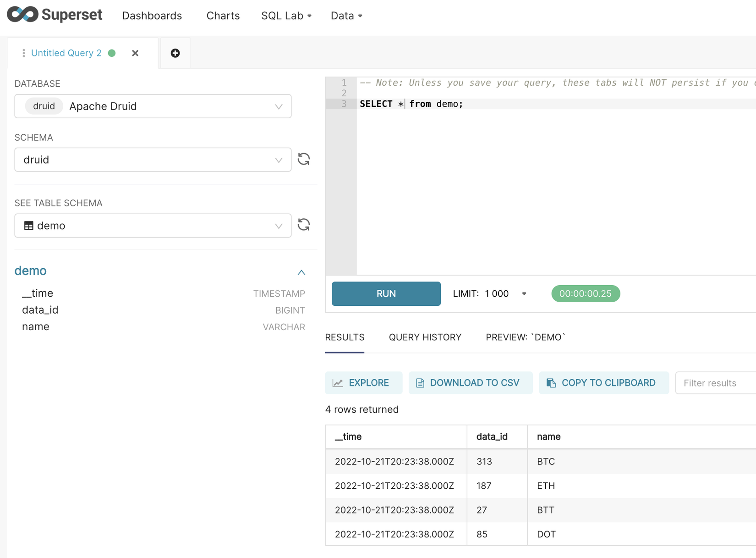Open Charts in the navigation bar
Image resolution: width=756 pixels, height=558 pixels.
point(223,16)
